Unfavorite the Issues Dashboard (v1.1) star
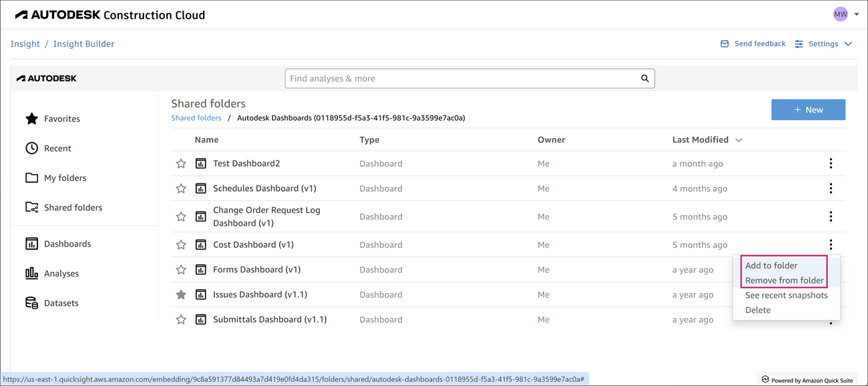This screenshot has height=386, width=868. [181, 295]
